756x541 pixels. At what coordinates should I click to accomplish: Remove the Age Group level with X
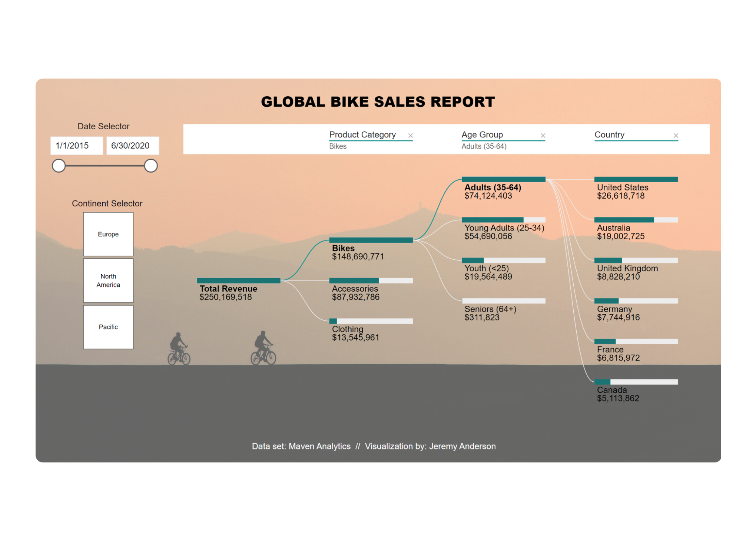pyautogui.click(x=543, y=136)
